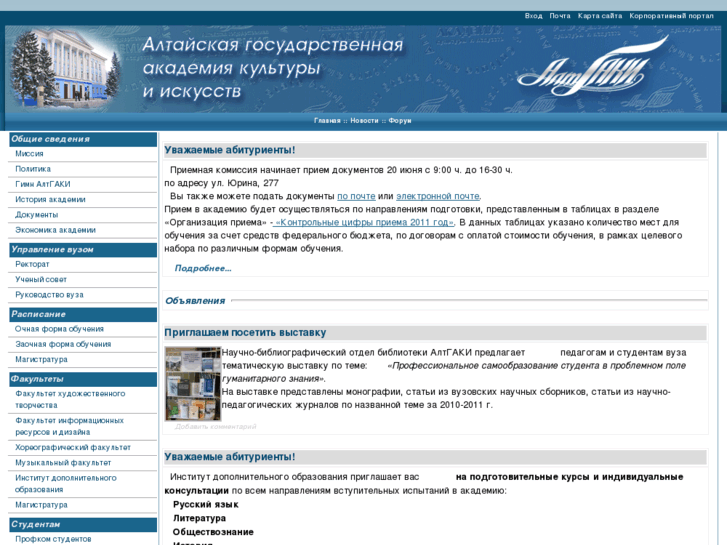Image resolution: width=727 pixels, height=545 pixels.
Task: Click the Общие сведения section header
Action: point(83,139)
